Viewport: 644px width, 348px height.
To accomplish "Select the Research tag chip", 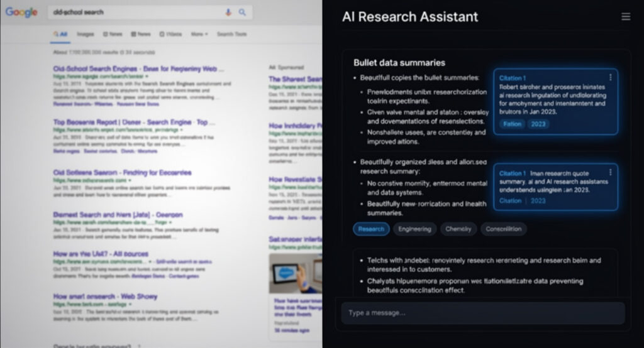I will 371,229.
